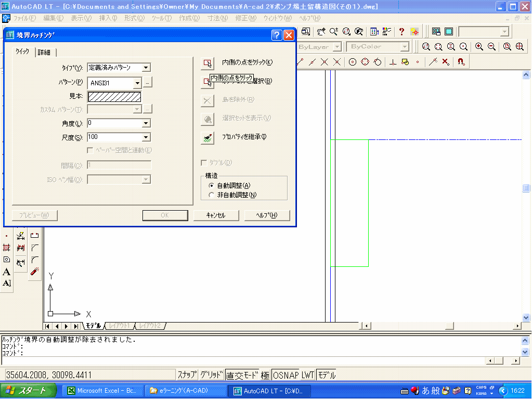The height and width of the screenshot is (399, 532).
Task: Select the 自動調整(A) radio button
Action: pyautogui.click(x=211, y=186)
